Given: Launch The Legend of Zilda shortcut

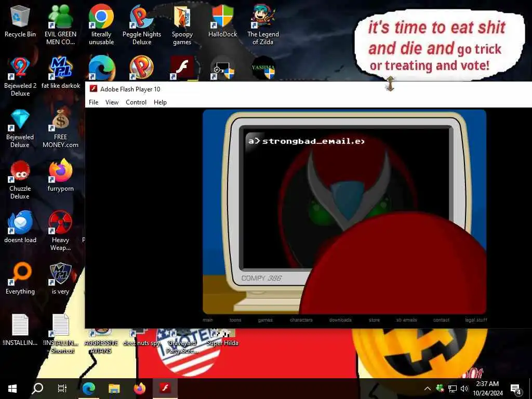Looking at the screenshot, I should click(263, 24).
